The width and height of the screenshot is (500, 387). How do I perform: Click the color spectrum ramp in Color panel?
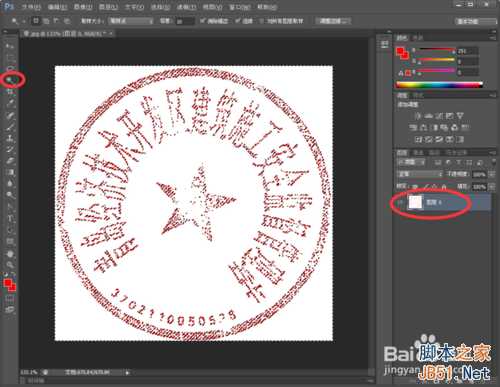[x=439, y=84]
